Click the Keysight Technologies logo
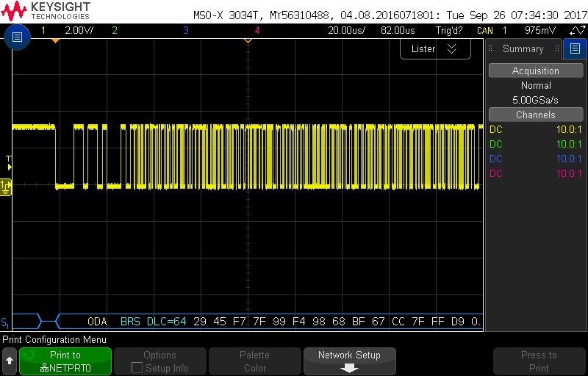588x376 pixels. 46,11
